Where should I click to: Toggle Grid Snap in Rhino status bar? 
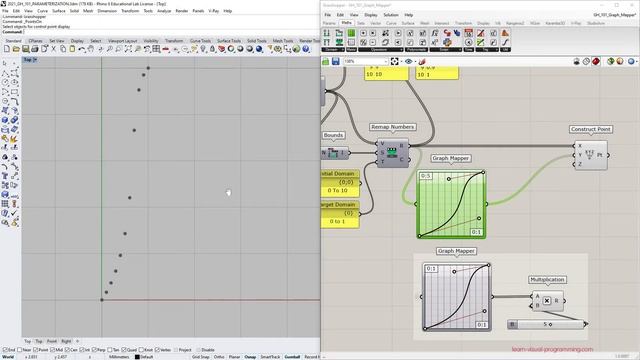(x=200, y=357)
